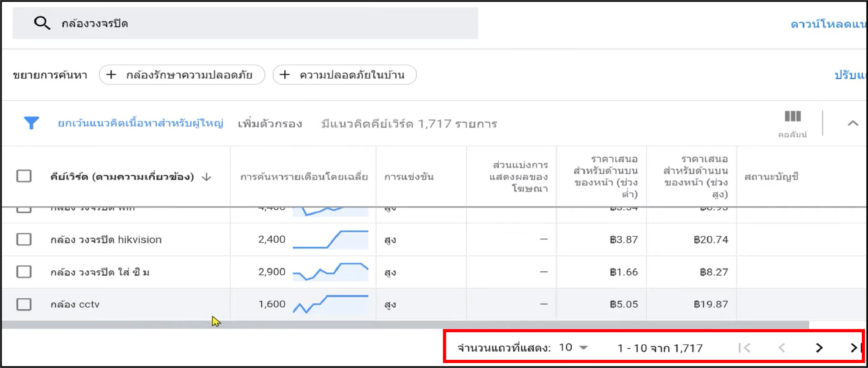Image resolution: width=868 pixels, height=368 pixels.
Task: Click the blue filter funnel icon
Action: click(x=31, y=123)
